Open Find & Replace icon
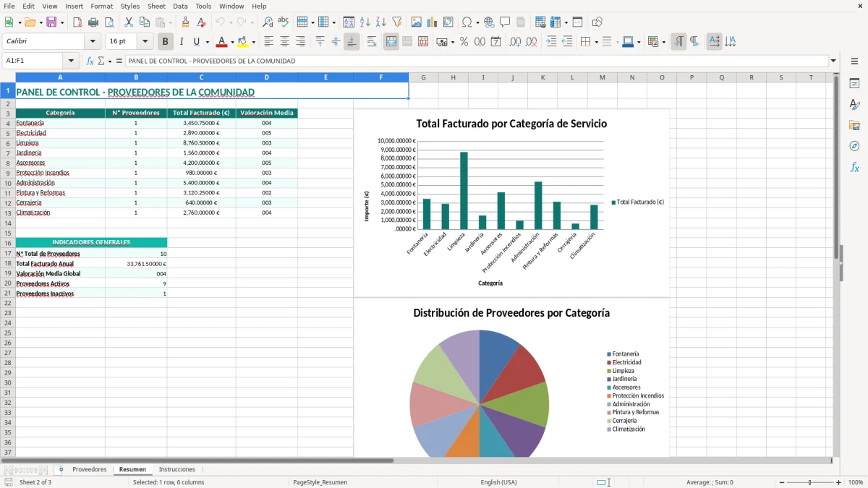This screenshot has width=868, height=488. (268, 22)
